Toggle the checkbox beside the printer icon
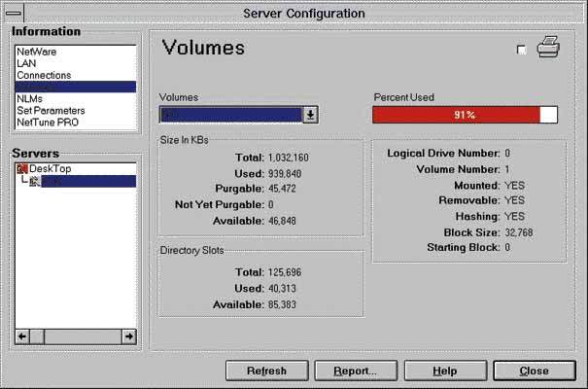This screenshot has width=588, height=389. [x=522, y=51]
